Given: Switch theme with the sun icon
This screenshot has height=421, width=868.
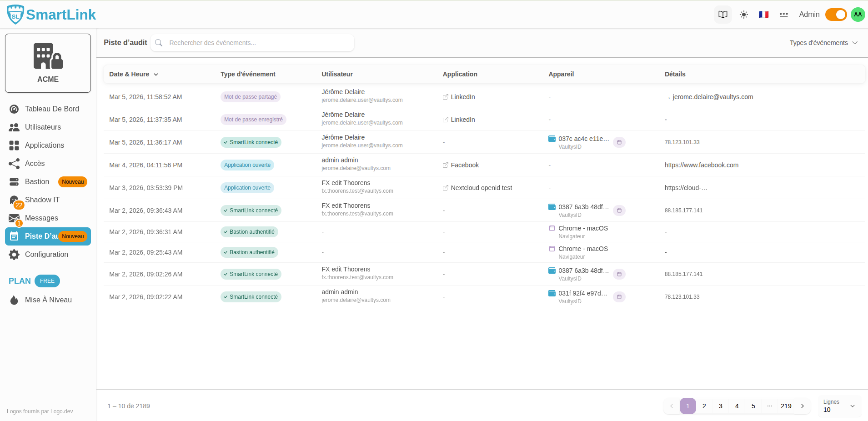Looking at the screenshot, I should 743,15.
